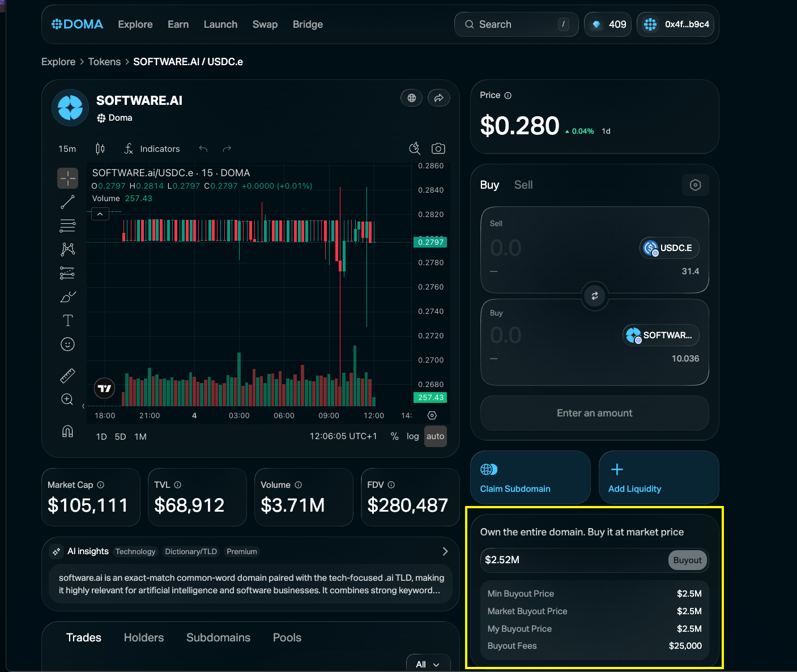The image size is (797, 672).
Task: Select the emoji icons tool
Action: 67,344
